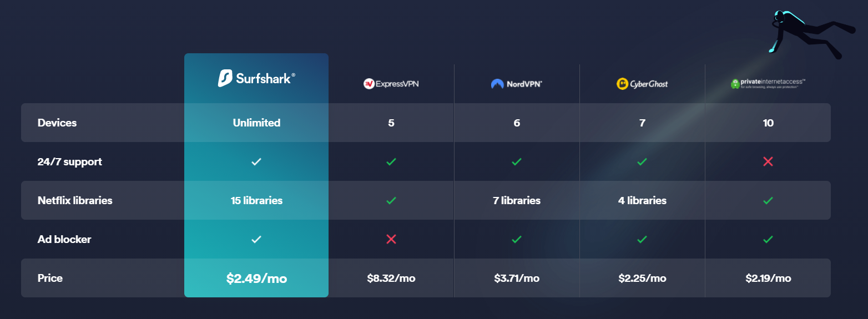Viewport: 868px width, 319px height.
Task: Click the Private Internet Access logo
Action: [x=768, y=83]
